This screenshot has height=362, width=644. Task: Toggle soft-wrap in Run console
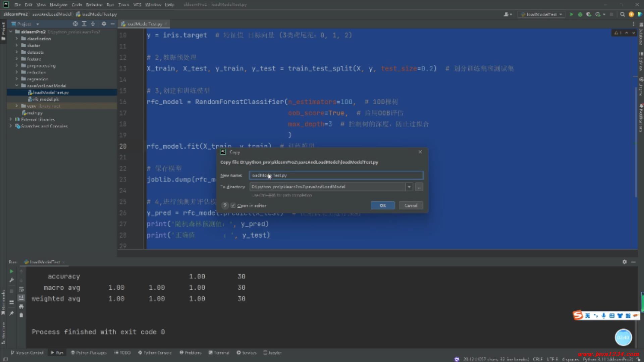[21, 289]
